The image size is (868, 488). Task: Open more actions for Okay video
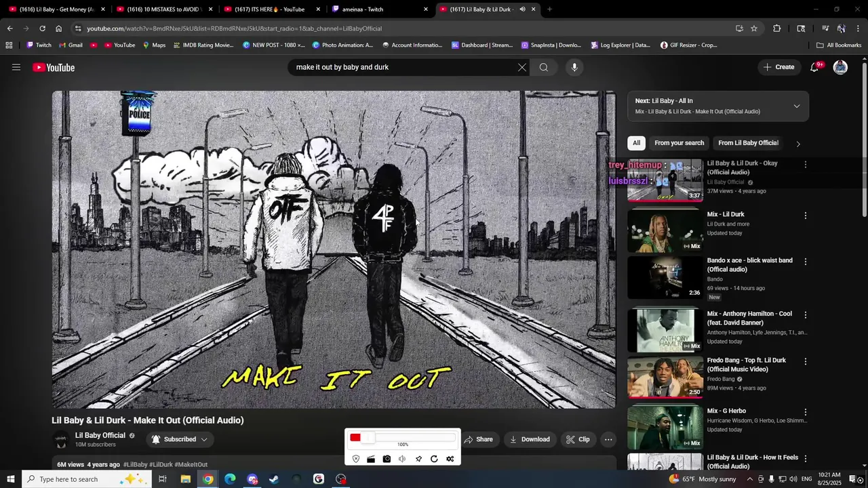806,165
